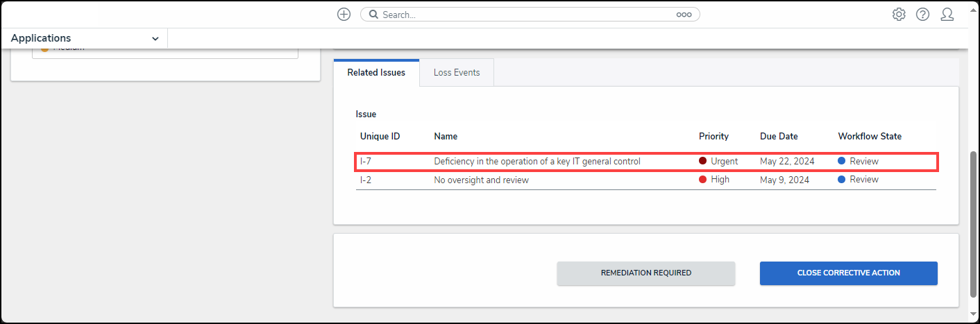Open issue I-2 from the table

tap(366, 180)
